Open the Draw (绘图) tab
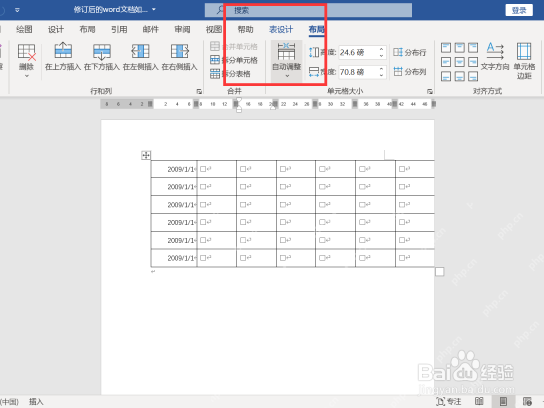The image size is (544, 408). [x=24, y=29]
